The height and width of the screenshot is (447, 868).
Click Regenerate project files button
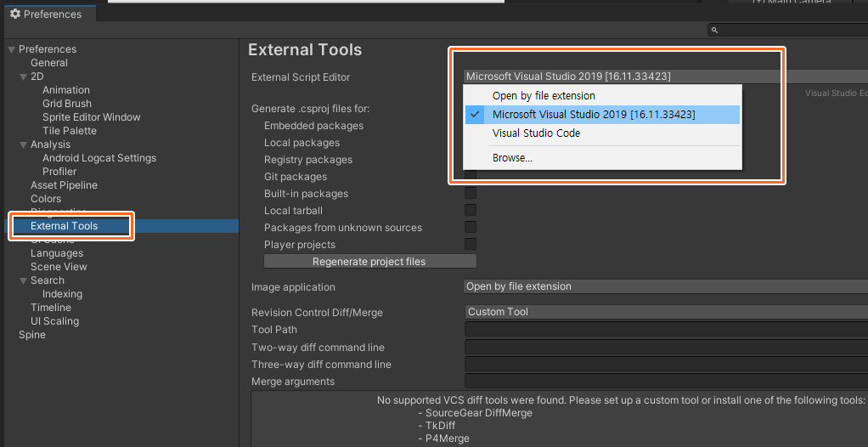click(x=369, y=262)
